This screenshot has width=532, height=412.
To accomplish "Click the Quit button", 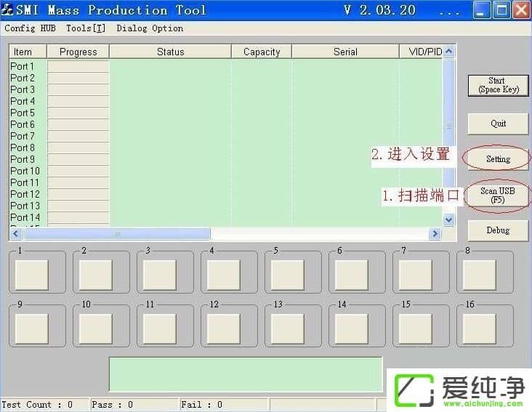I will tap(498, 124).
